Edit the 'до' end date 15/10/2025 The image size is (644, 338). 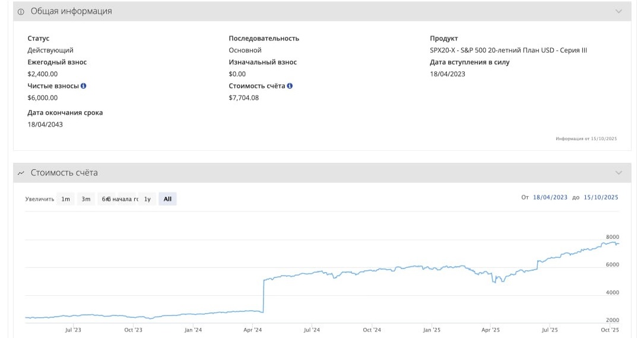click(601, 198)
